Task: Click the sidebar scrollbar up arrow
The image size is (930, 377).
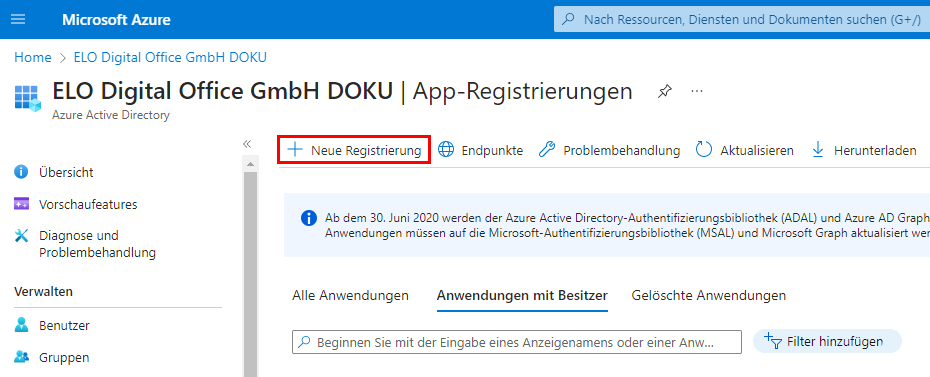Action: click(250, 164)
